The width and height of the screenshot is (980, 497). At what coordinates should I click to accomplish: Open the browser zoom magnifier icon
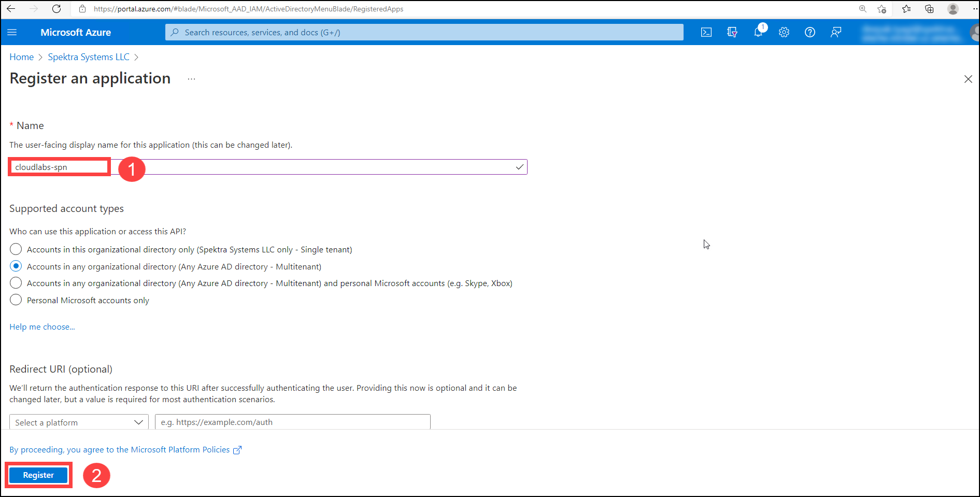pyautogui.click(x=863, y=9)
